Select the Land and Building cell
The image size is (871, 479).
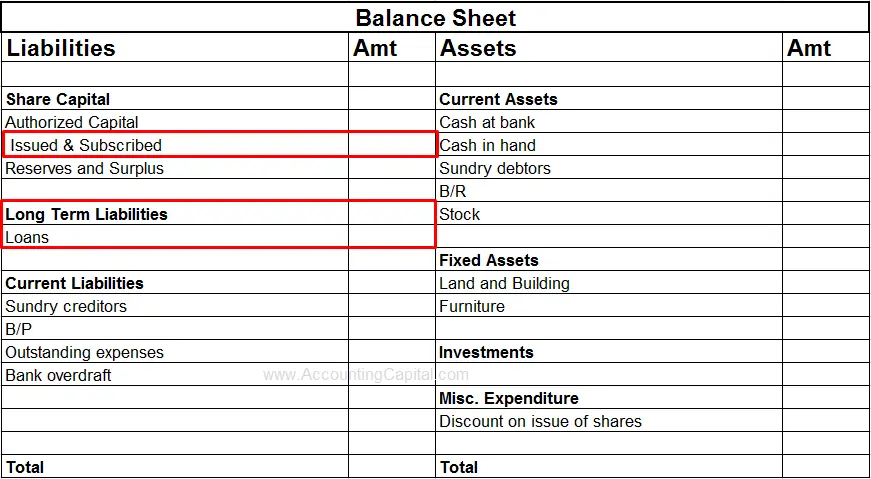504,283
